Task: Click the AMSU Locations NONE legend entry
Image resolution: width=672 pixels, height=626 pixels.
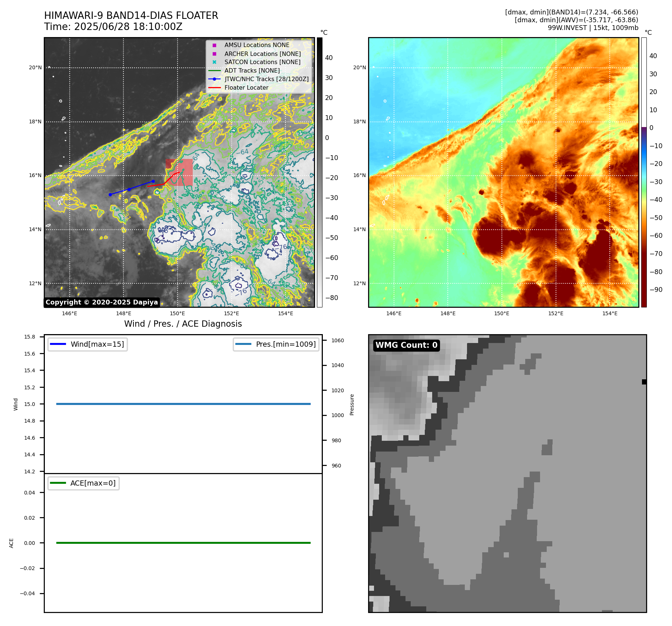Action: [x=257, y=45]
